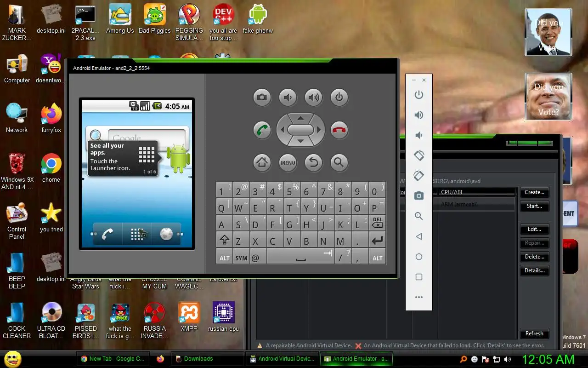Open the New Tab - Google Chrome taskbar item

point(113,359)
